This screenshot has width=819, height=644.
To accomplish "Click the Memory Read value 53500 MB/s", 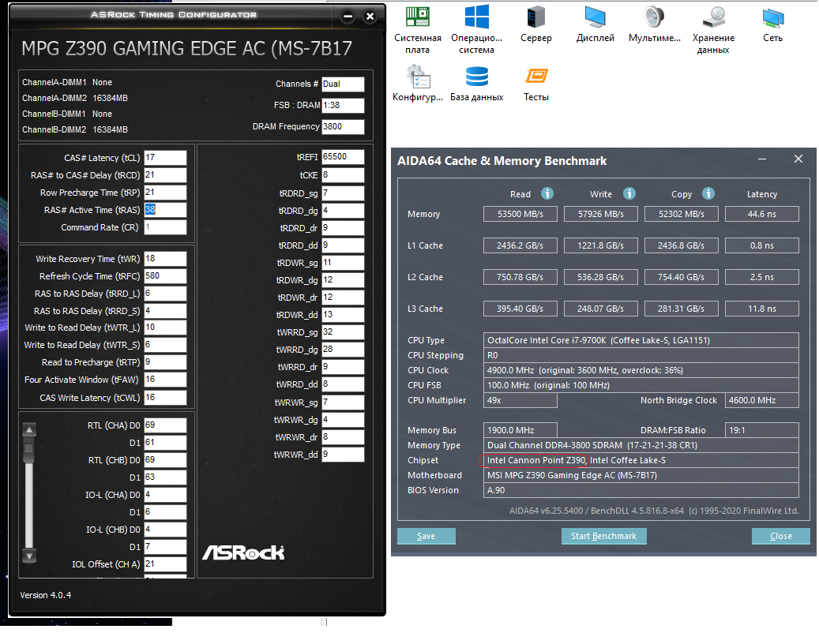I will (520, 214).
